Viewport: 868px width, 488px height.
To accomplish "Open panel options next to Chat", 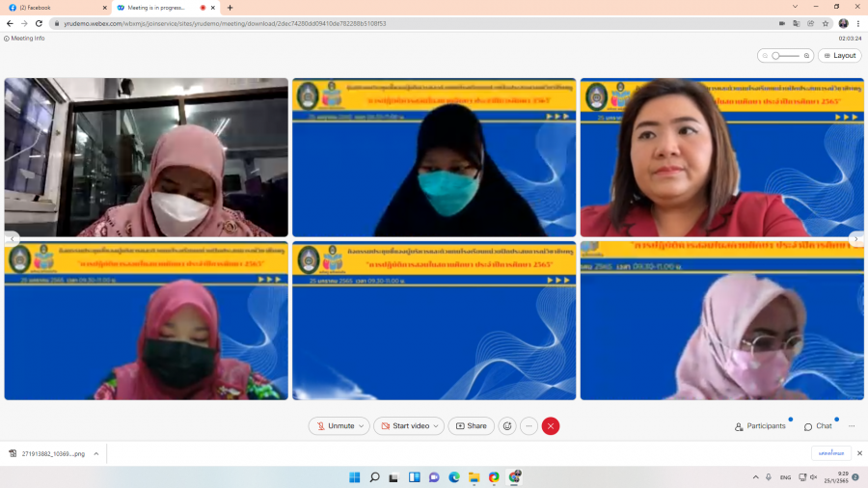I will point(852,426).
